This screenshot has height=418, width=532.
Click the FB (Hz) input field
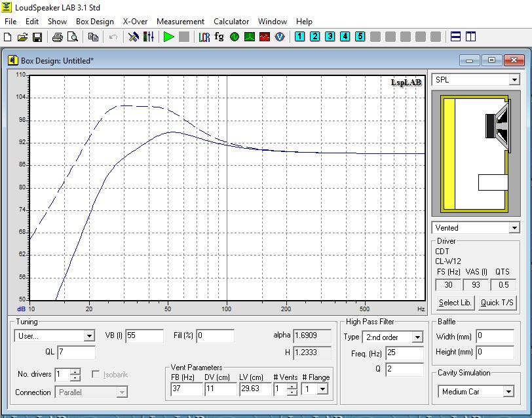pos(186,389)
